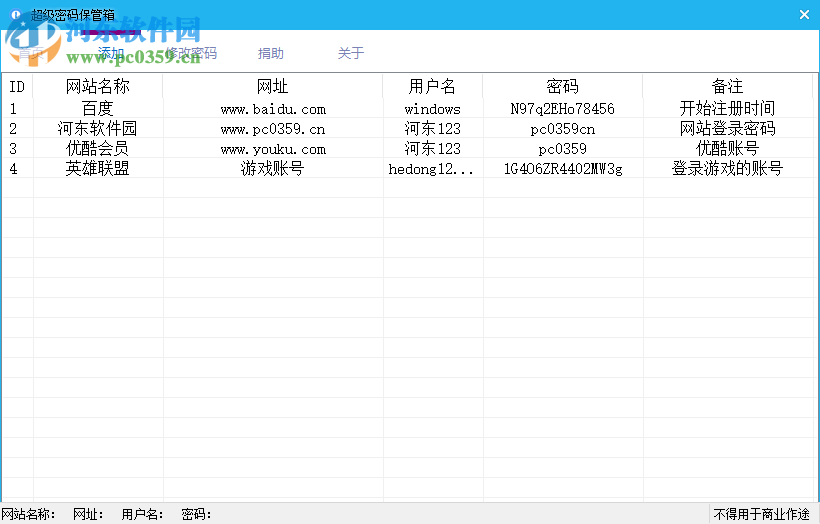
Task: Click the www.pc0359.cn URL cell
Action: click(273, 129)
